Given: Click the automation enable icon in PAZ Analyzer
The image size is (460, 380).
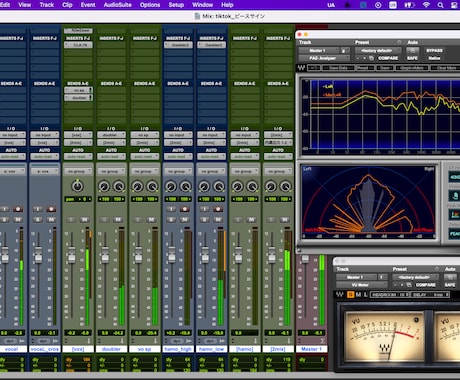Looking at the screenshot, I should [412, 50].
